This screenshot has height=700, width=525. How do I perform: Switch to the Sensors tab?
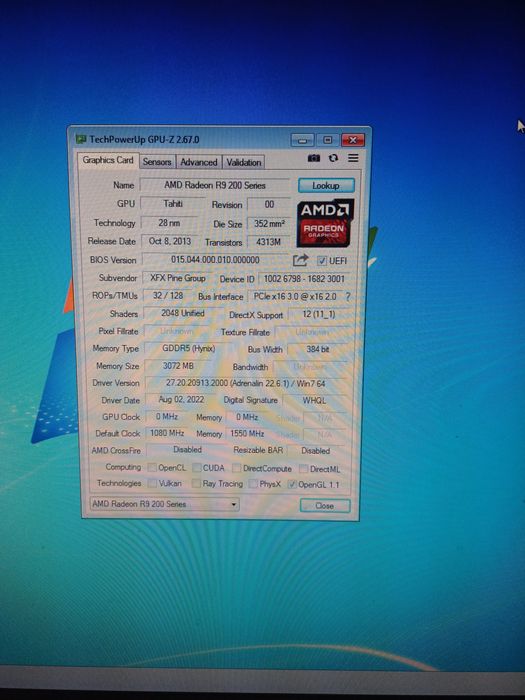157,162
